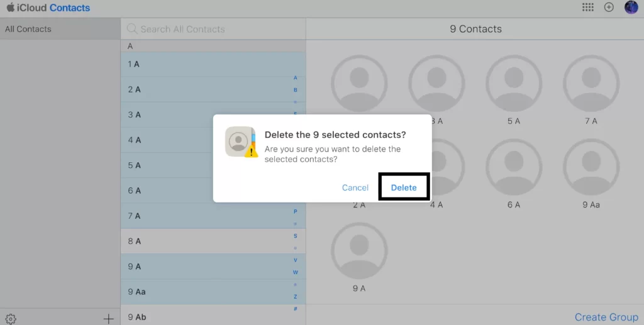The image size is (644, 325).
Task: Jump to letter S in index
Action: tap(296, 236)
